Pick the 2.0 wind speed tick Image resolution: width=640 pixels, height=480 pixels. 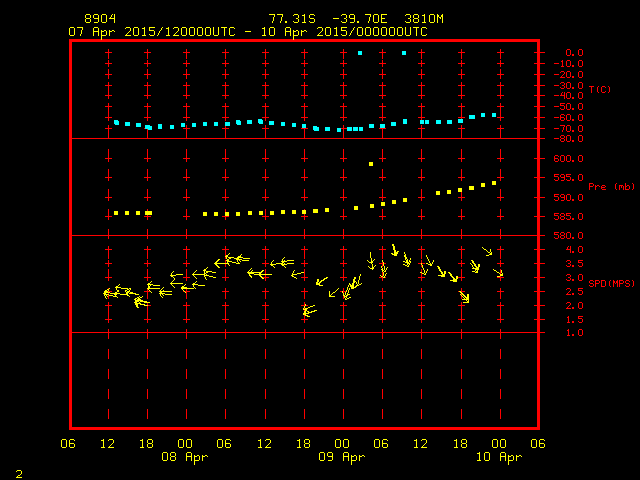(x=574, y=306)
